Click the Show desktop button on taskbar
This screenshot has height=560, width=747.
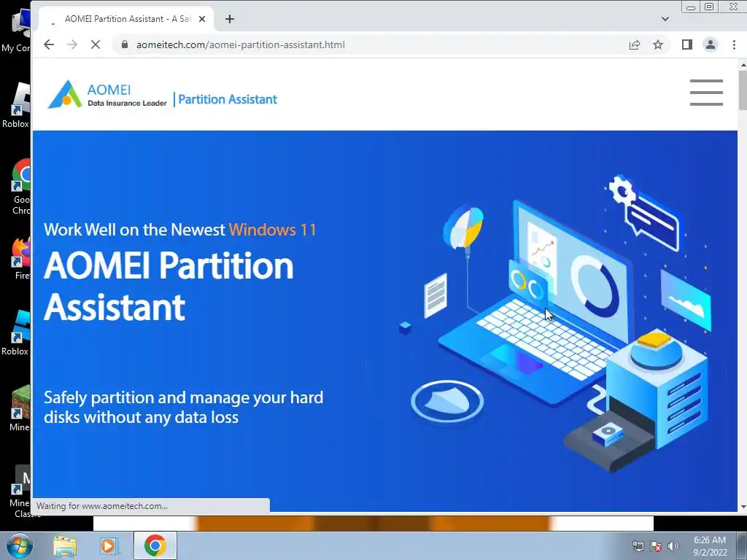742,545
